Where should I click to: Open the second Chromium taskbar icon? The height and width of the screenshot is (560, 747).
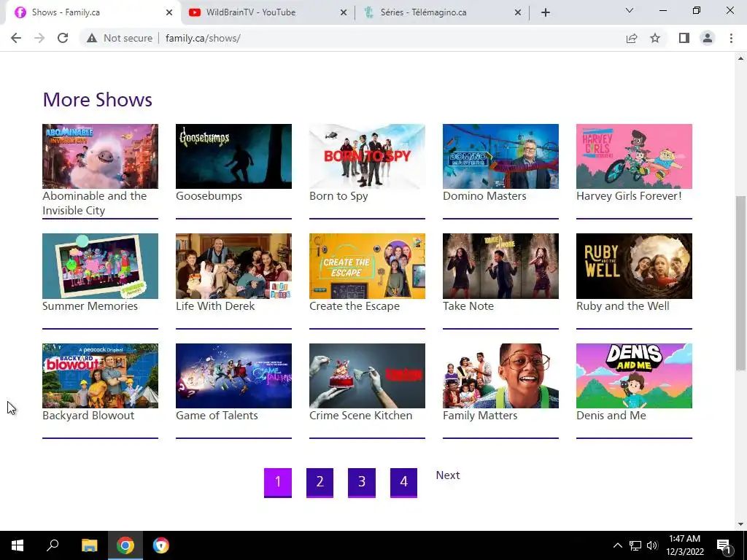coord(161,545)
